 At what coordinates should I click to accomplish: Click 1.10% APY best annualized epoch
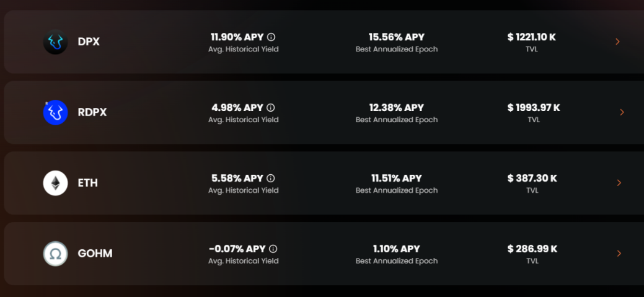point(396,249)
